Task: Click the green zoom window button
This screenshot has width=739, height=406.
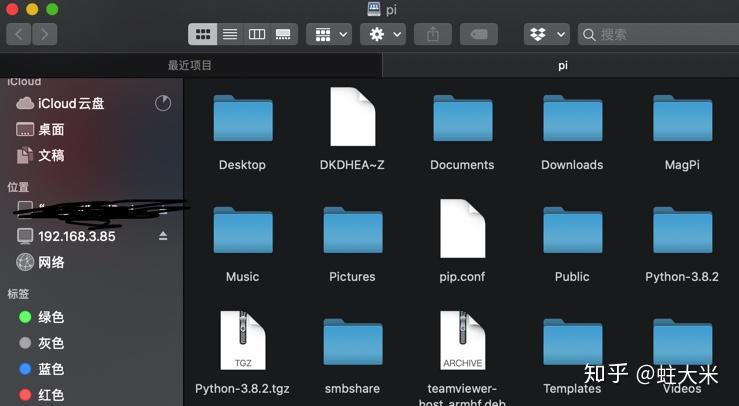Action: pos(52,9)
